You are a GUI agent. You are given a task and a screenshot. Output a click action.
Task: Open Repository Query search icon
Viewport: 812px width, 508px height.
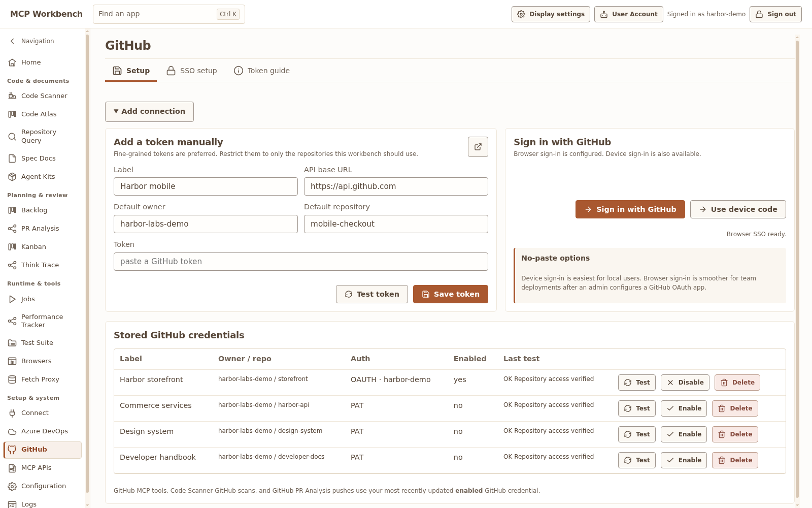[x=12, y=136]
